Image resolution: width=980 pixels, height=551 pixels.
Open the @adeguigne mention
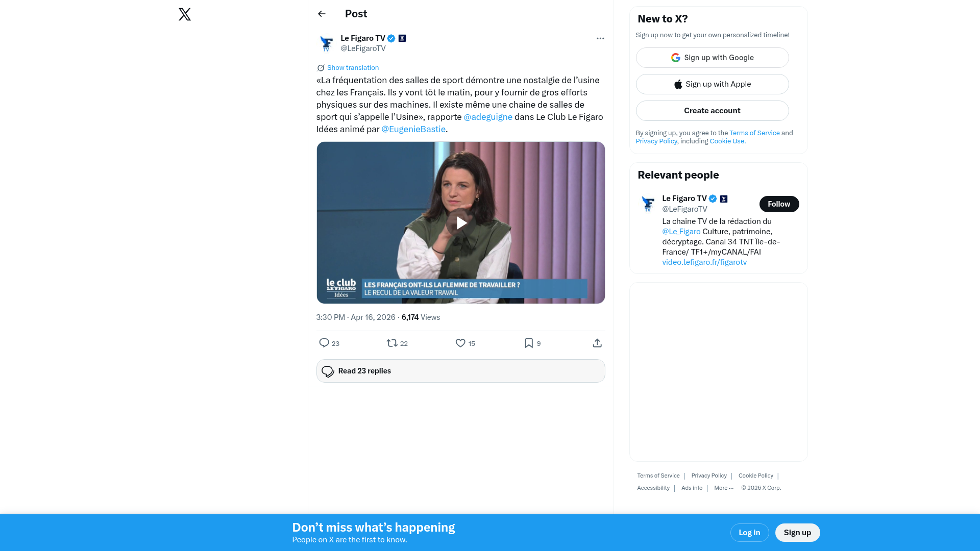[x=488, y=117]
